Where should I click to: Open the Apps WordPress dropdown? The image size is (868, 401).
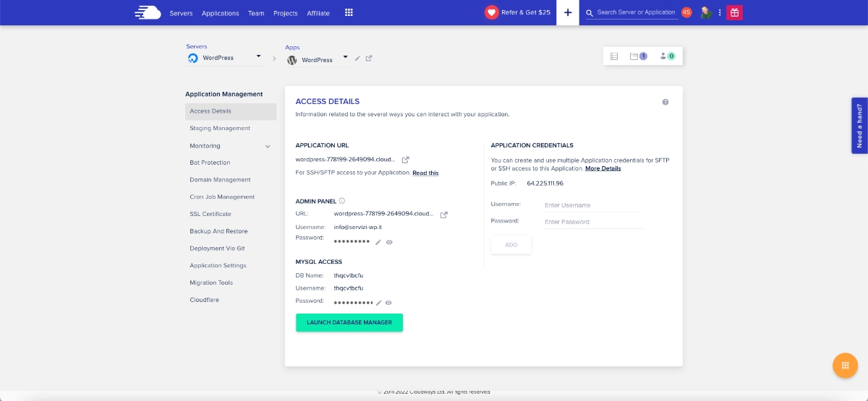(345, 57)
